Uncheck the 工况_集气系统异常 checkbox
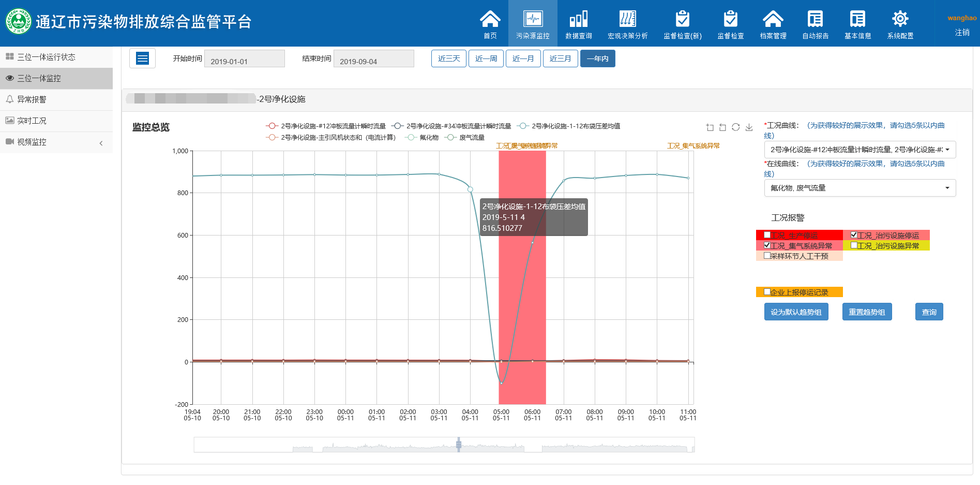This screenshot has height=485, width=980. (767, 245)
